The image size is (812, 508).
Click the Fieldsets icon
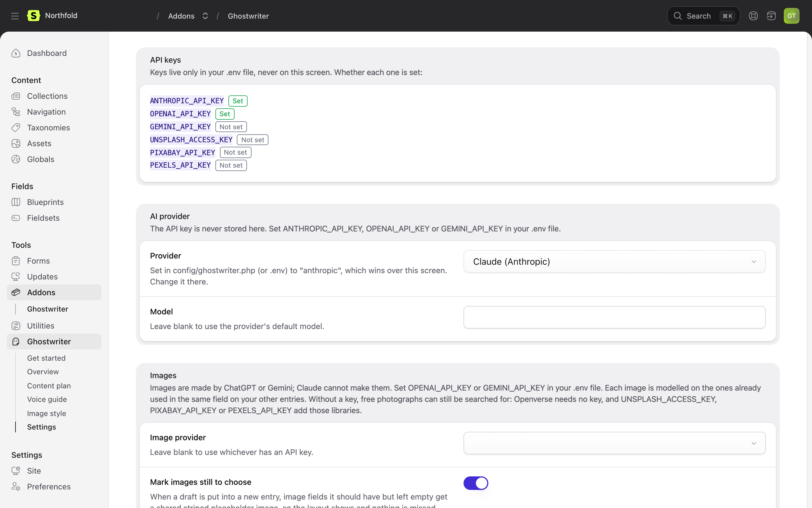click(x=16, y=218)
